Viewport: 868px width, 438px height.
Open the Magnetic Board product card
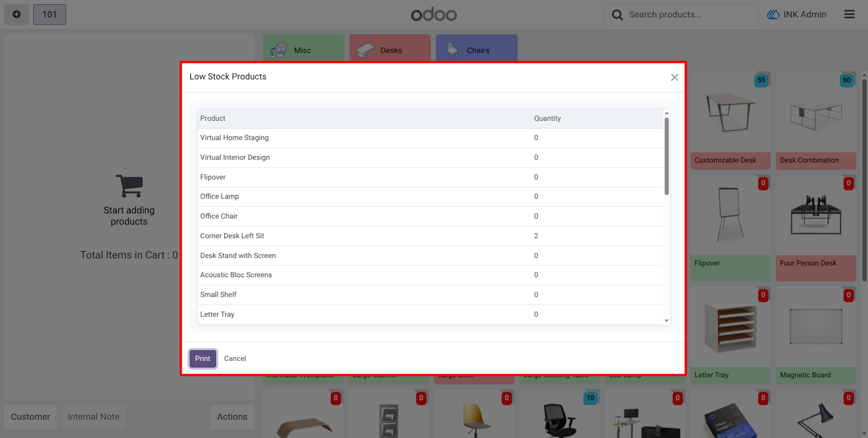816,336
